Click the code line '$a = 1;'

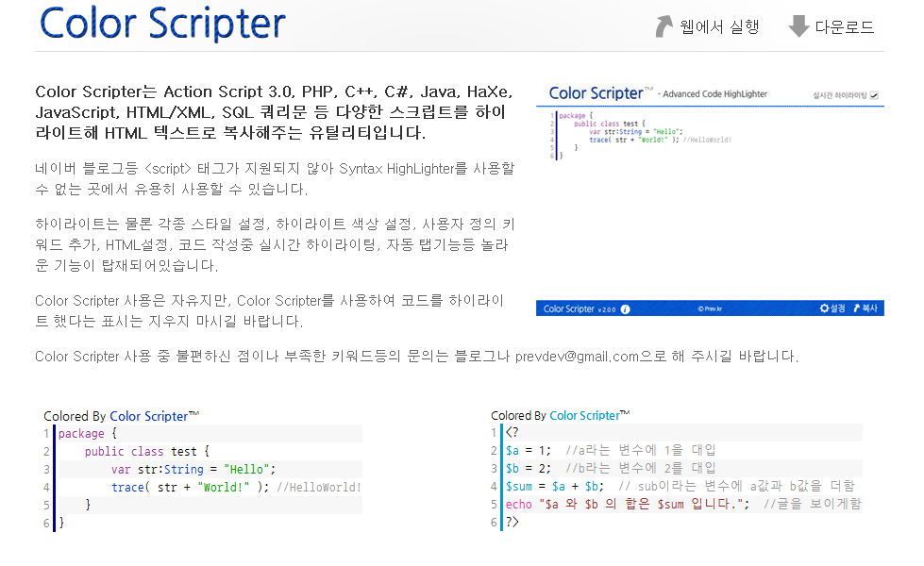pyautogui.click(x=528, y=450)
